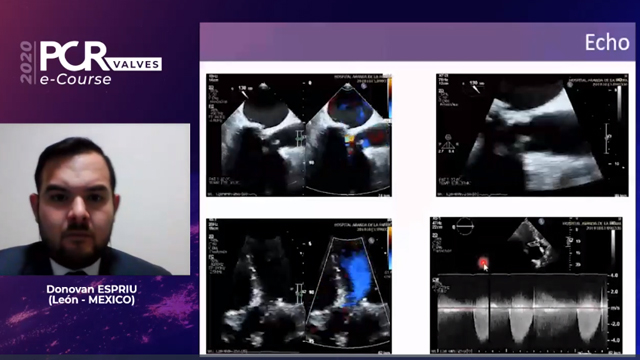
Task: Click the VALVES badge in the logo
Action: 135,64
